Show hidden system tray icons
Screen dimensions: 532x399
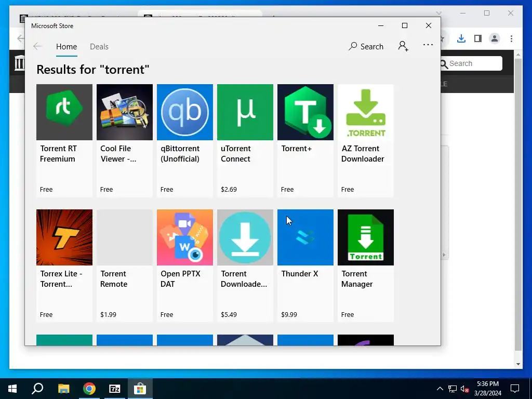point(440,389)
